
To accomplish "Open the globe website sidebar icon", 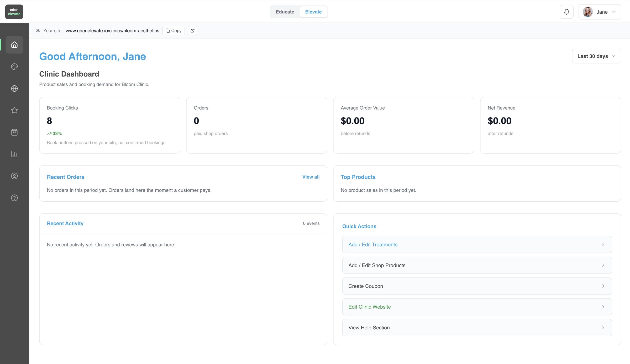I will point(14,89).
